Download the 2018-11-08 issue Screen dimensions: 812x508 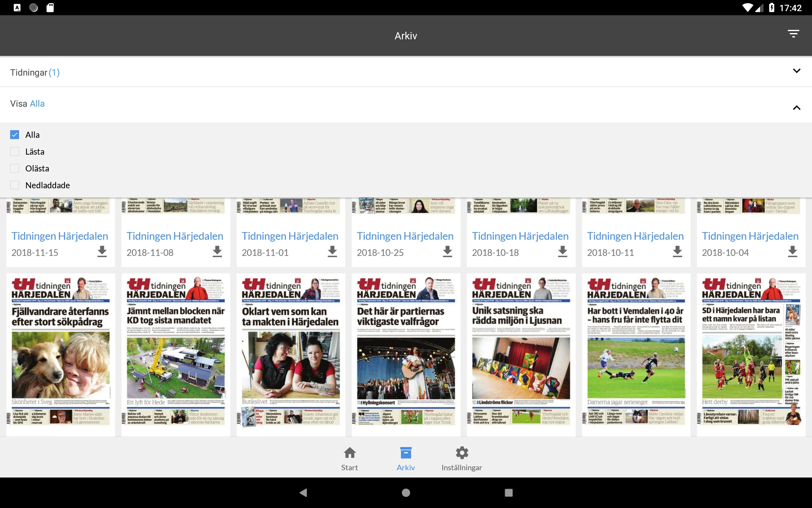pos(217,252)
